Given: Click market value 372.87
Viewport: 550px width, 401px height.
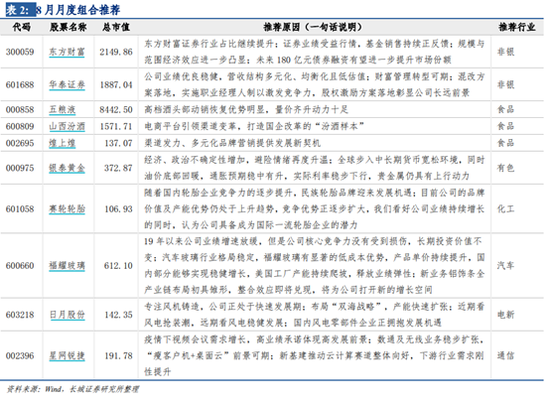Looking at the screenshot, I should pyautogui.click(x=119, y=168).
